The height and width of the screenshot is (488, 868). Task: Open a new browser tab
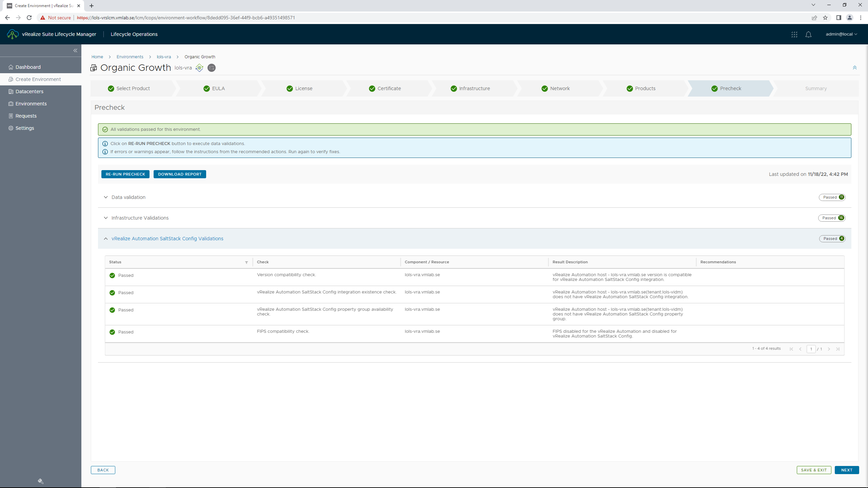pyautogui.click(x=92, y=6)
